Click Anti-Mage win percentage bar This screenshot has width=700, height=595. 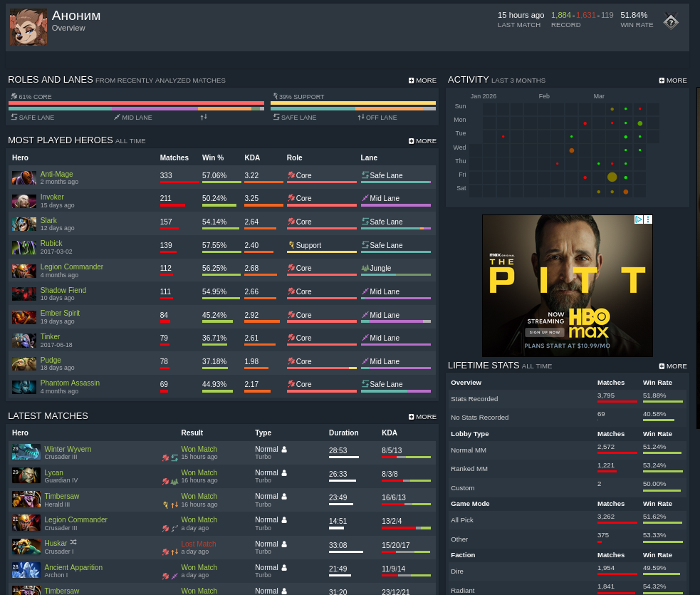[x=222, y=182]
